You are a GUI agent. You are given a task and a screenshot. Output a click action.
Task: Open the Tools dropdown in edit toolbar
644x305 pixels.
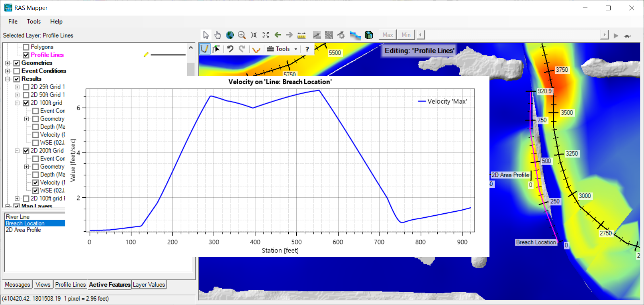point(282,49)
